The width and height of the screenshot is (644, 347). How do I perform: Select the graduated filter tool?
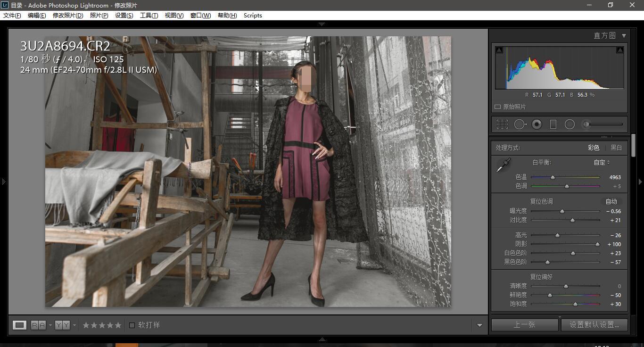tap(553, 124)
